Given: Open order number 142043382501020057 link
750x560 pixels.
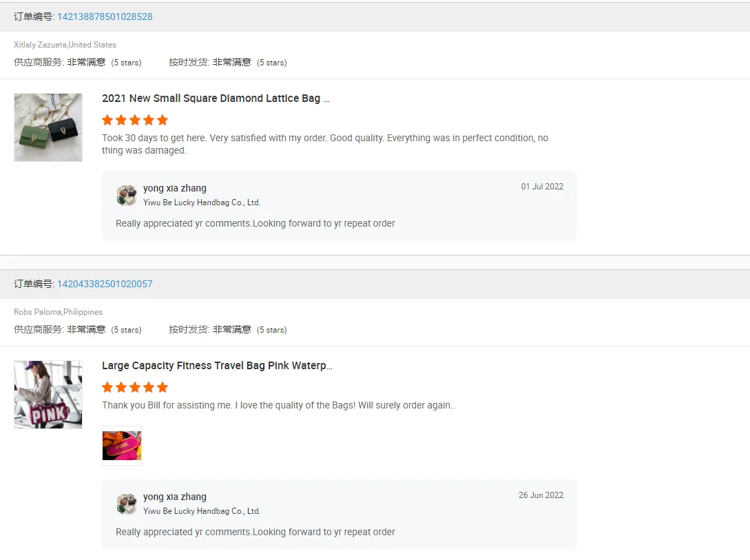Looking at the screenshot, I should coord(105,284).
